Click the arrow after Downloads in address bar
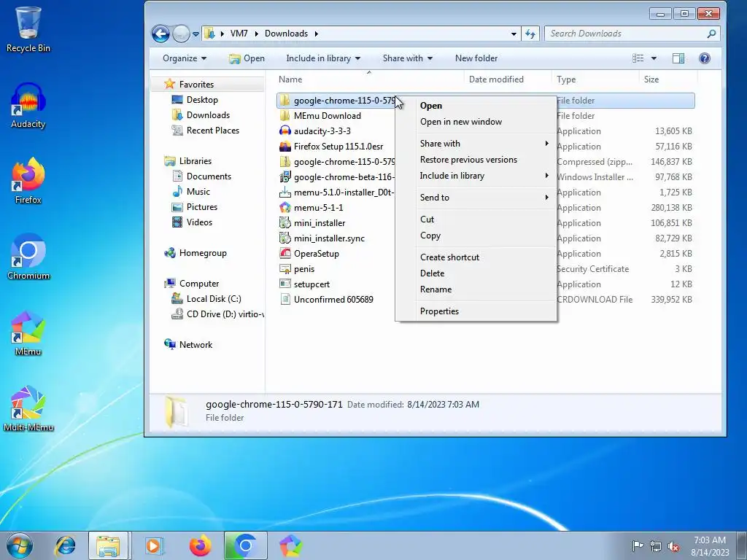 tap(316, 34)
